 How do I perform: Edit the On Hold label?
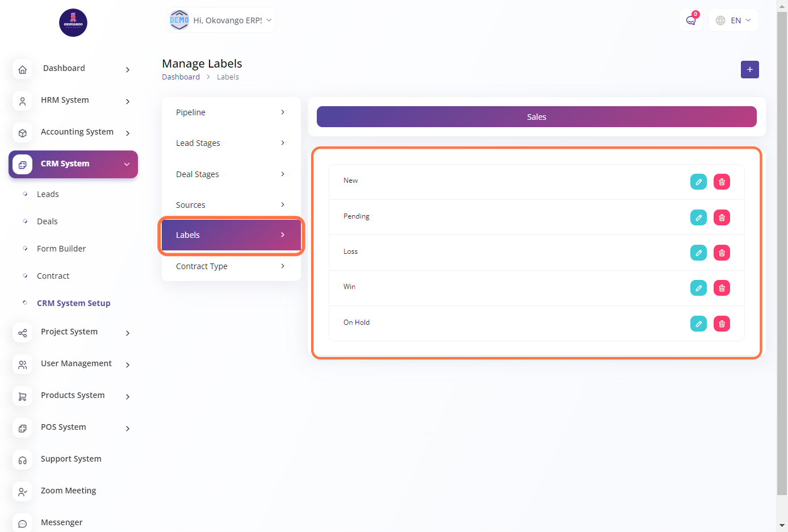coord(698,324)
